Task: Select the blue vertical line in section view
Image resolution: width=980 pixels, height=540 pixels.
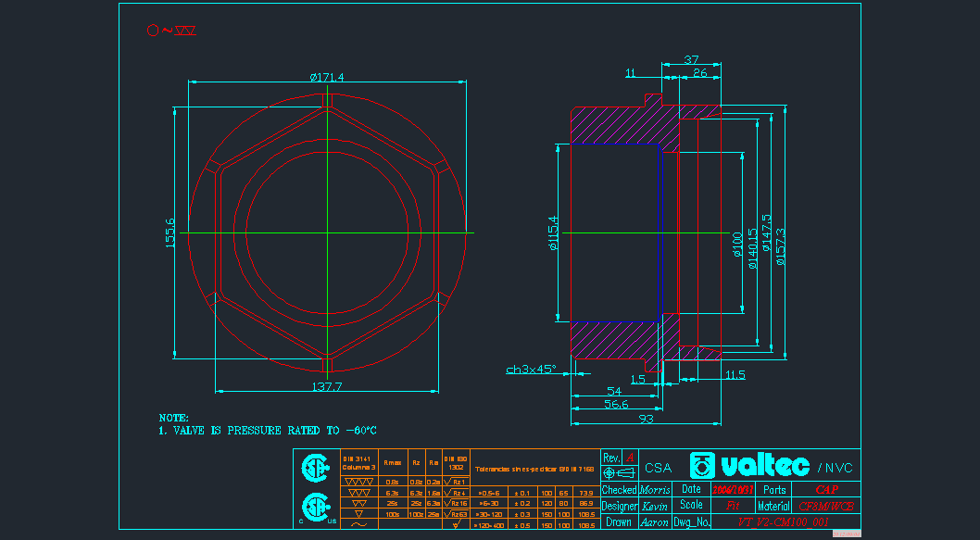Action: click(x=659, y=232)
